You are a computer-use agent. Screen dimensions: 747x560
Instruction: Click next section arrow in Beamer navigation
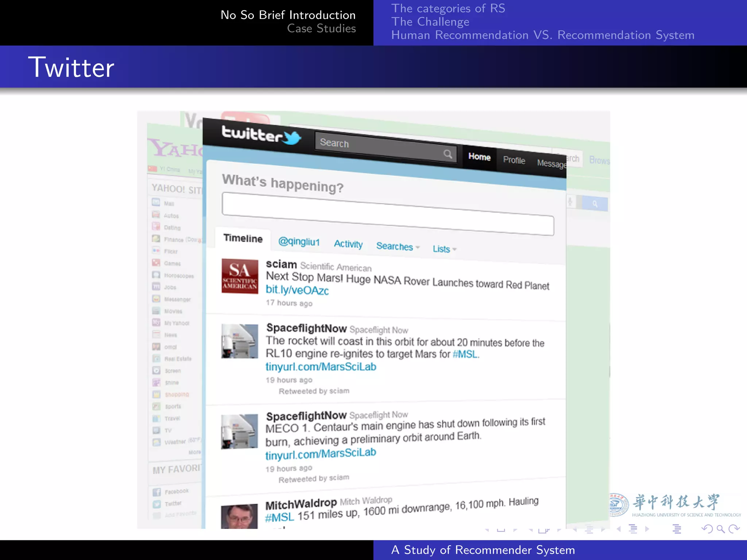(647, 529)
